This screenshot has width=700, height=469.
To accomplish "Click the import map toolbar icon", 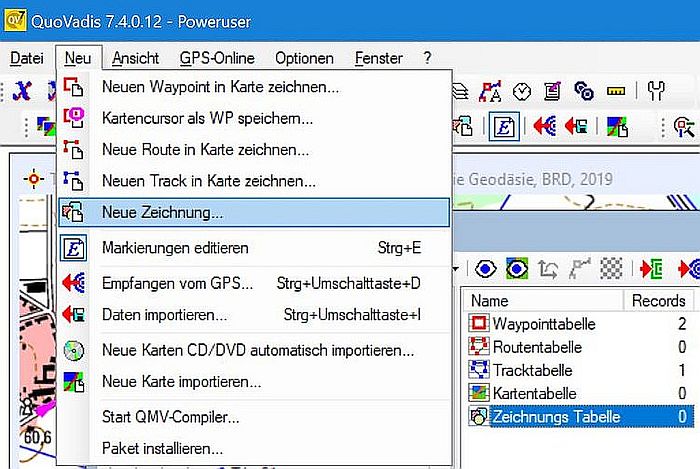I will click(x=617, y=127).
